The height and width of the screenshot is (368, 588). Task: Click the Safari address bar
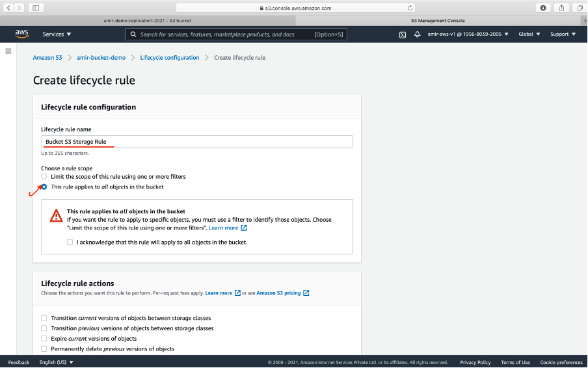(295, 8)
